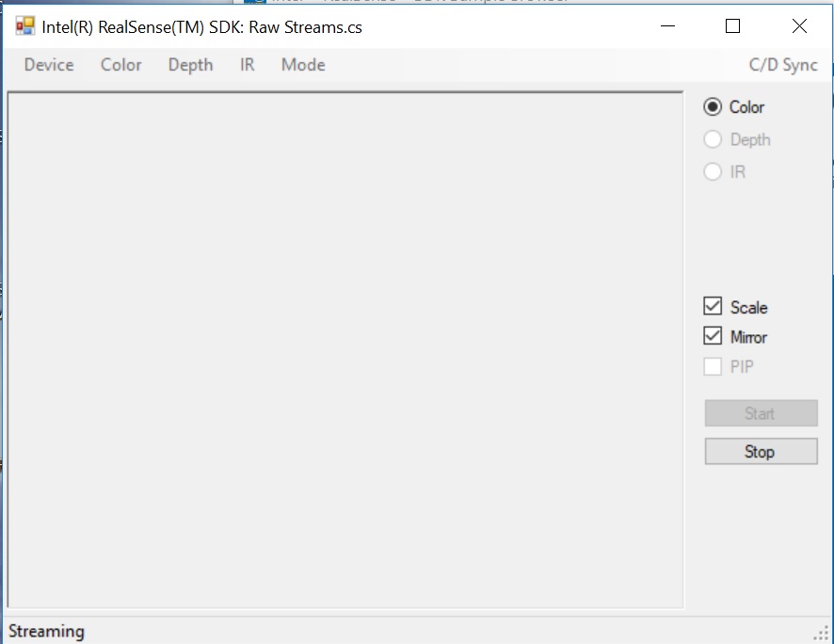
Task: Choose the IR stream radio button
Action: point(714,171)
